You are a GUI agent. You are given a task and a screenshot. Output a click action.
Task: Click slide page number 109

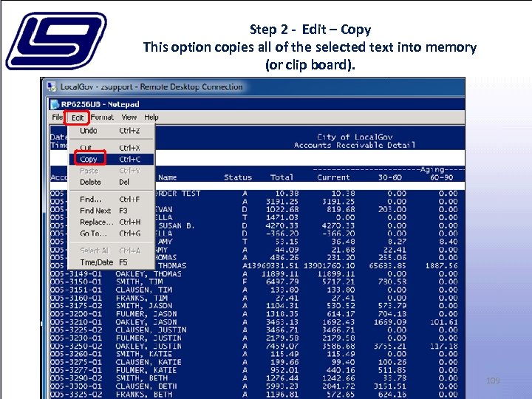click(x=493, y=381)
